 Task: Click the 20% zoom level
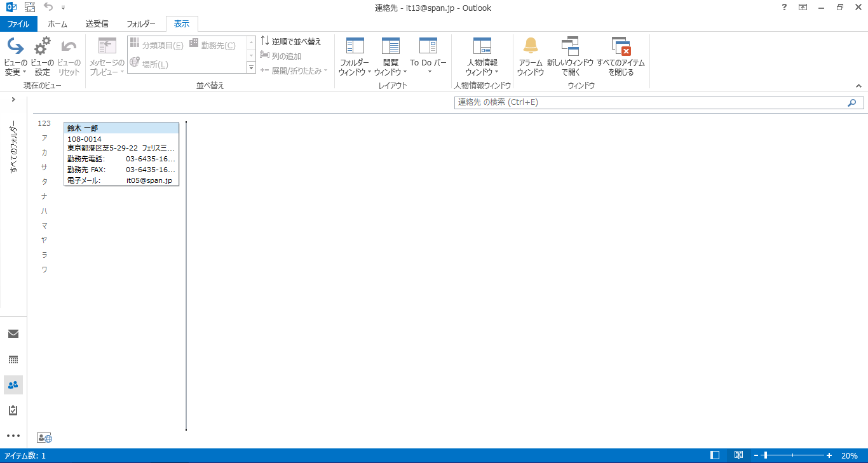point(850,455)
